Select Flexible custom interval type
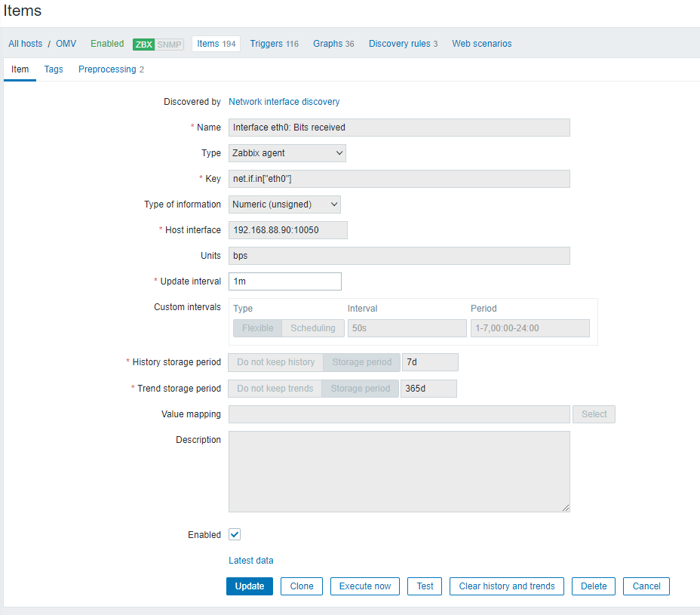The height and width of the screenshot is (615, 700). click(257, 327)
